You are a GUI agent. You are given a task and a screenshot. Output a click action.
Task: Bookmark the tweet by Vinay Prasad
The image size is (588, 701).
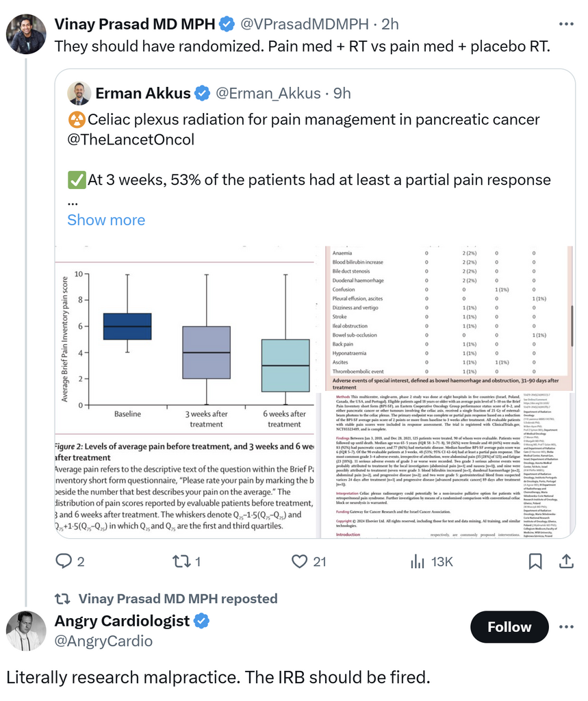coord(536,561)
